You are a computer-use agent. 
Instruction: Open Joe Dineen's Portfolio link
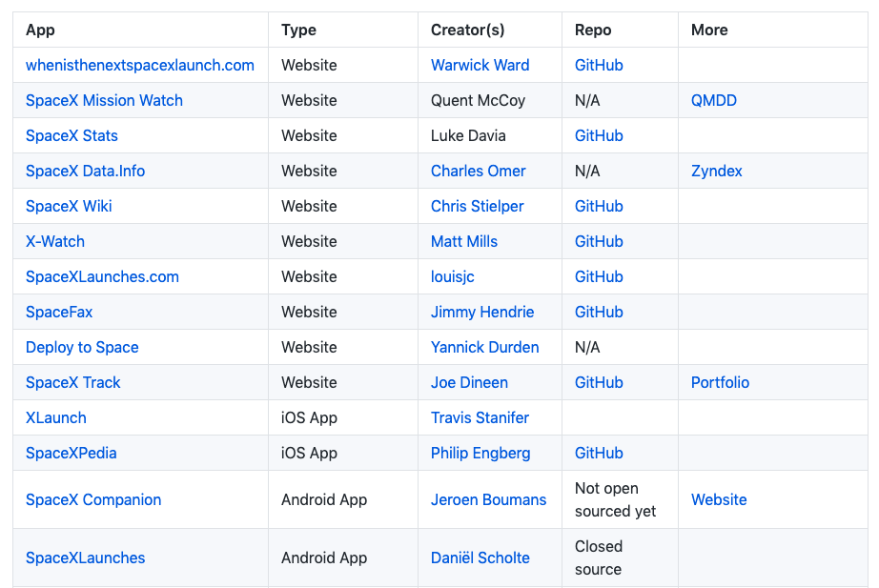tap(720, 382)
